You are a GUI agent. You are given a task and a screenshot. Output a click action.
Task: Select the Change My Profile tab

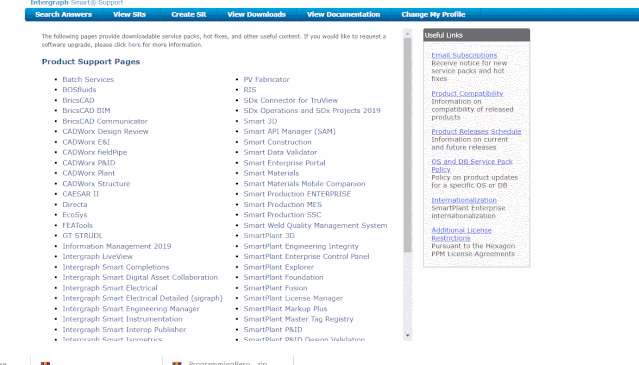(x=433, y=15)
